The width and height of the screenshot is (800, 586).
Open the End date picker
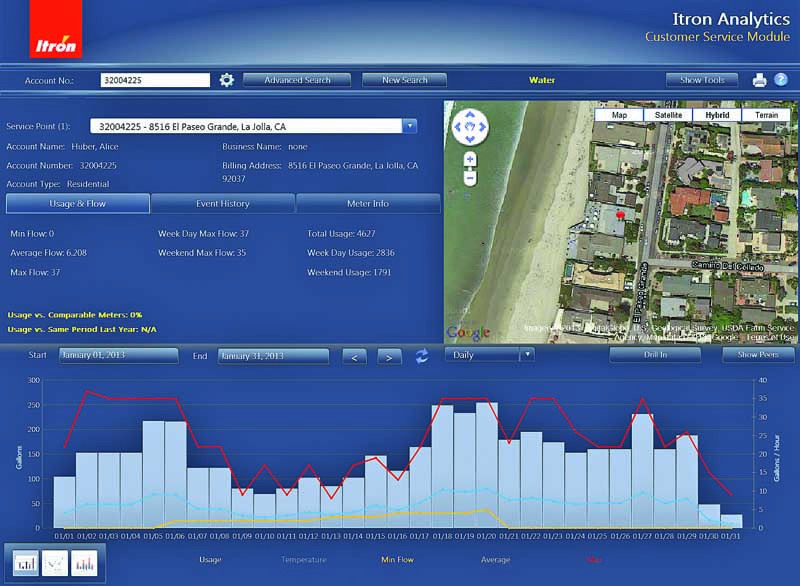(x=273, y=356)
